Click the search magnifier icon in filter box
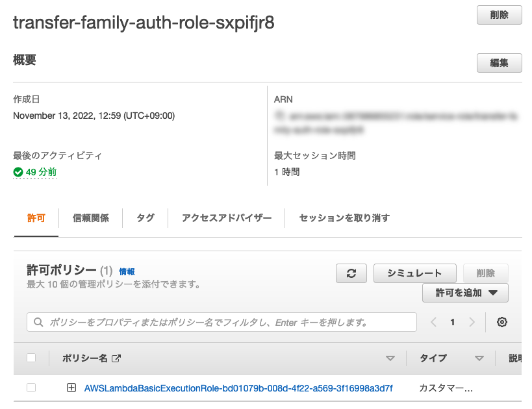 click(x=38, y=322)
